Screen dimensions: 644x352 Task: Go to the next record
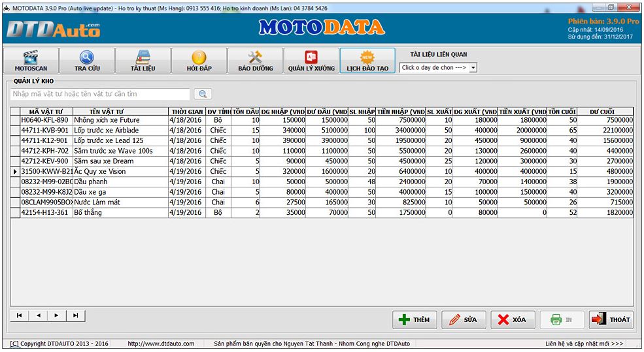pos(57,315)
